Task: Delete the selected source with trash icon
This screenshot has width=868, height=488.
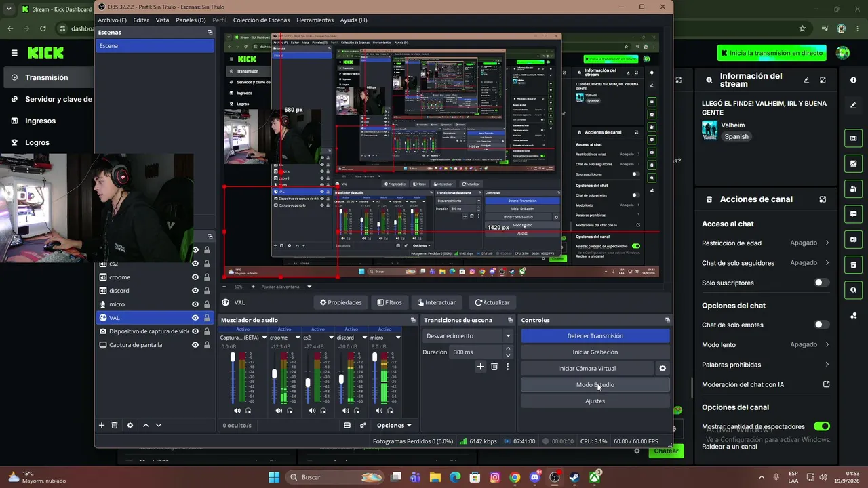Action: pos(115,425)
